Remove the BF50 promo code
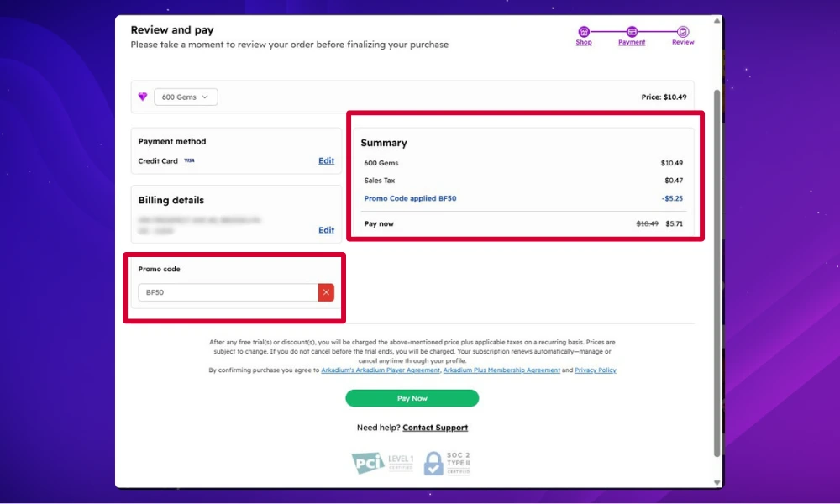The height and width of the screenshot is (504, 840). (x=326, y=291)
